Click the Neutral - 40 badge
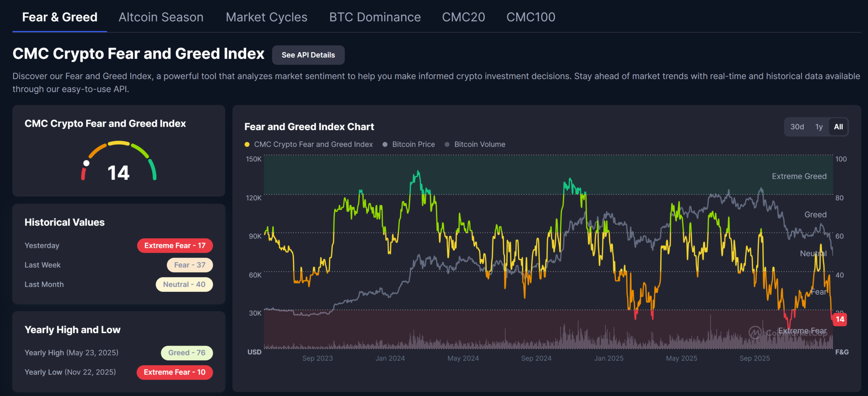868x396 pixels. (184, 285)
